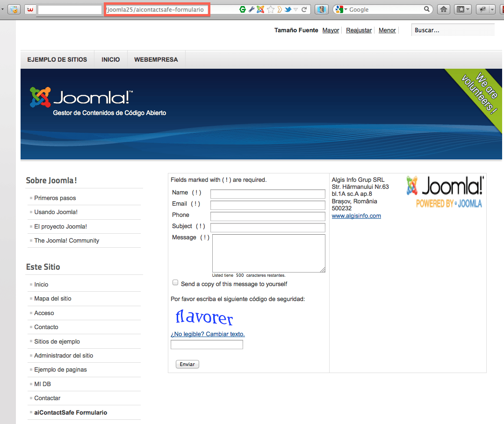Click the Buscar search field

pyautogui.click(x=453, y=30)
